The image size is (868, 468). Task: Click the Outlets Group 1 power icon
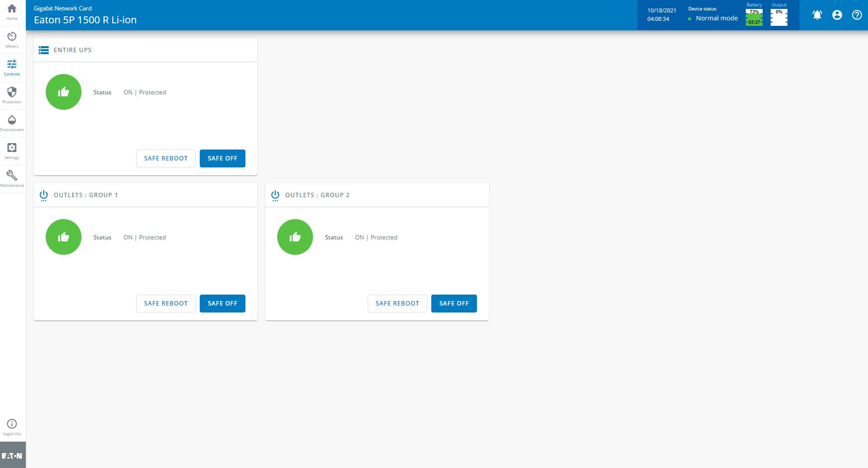coord(44,195)
